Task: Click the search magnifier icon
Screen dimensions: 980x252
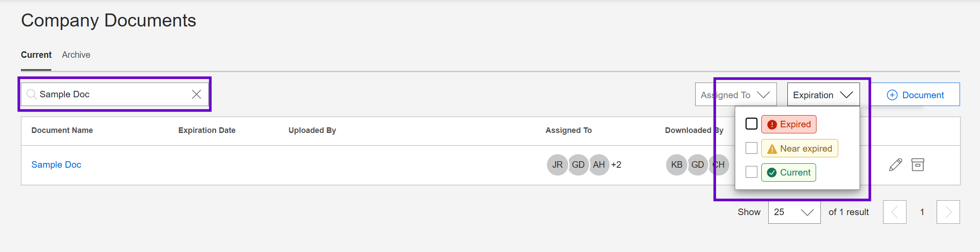Action: (x=31, y=94)
